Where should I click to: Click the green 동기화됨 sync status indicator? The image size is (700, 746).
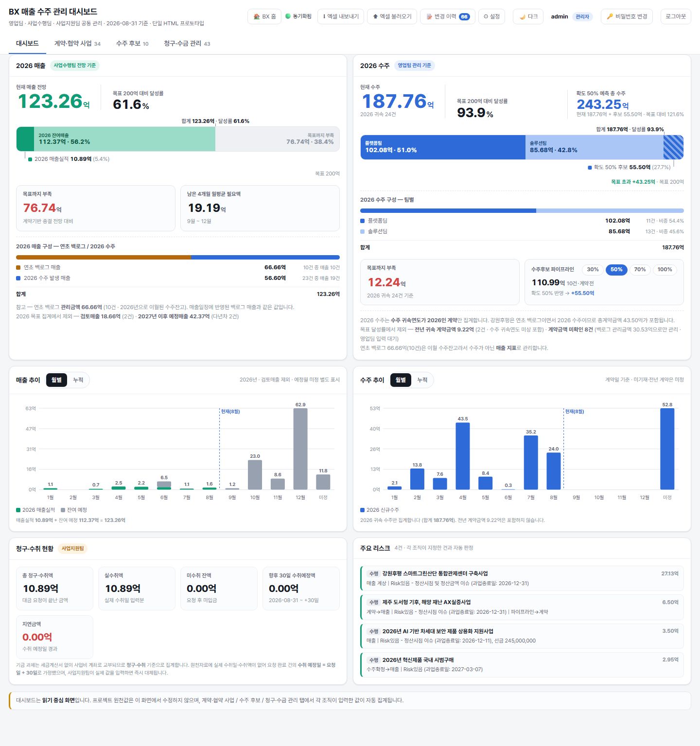298,17
